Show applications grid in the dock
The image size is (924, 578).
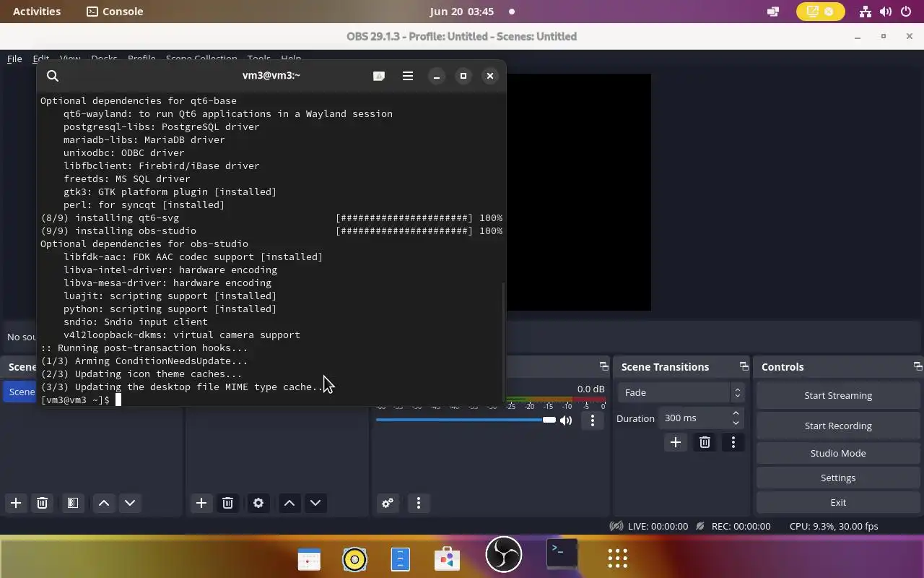[x=617, y=558]
